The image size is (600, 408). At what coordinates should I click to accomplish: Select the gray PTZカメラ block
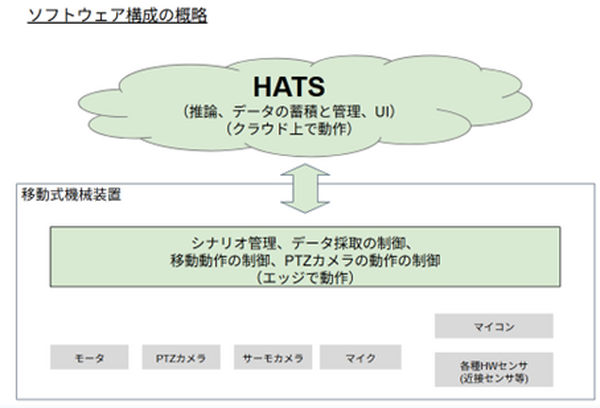click(x=181, y=358)
